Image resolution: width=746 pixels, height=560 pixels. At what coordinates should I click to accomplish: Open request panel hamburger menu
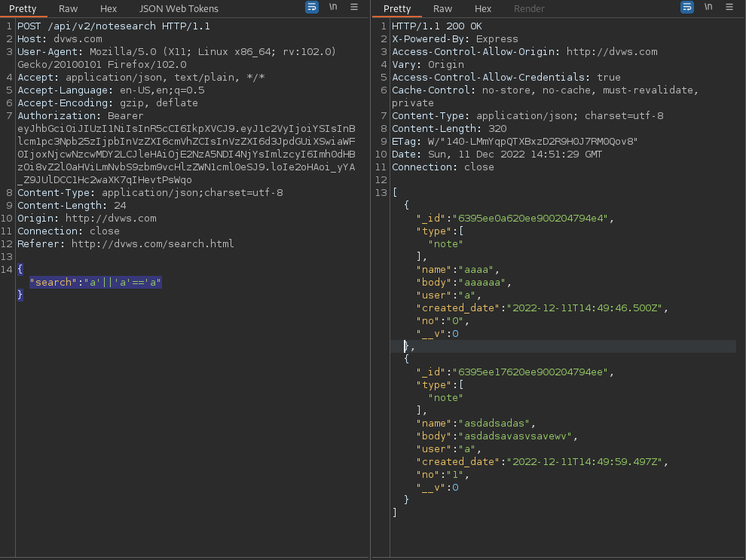click(354, 7)
